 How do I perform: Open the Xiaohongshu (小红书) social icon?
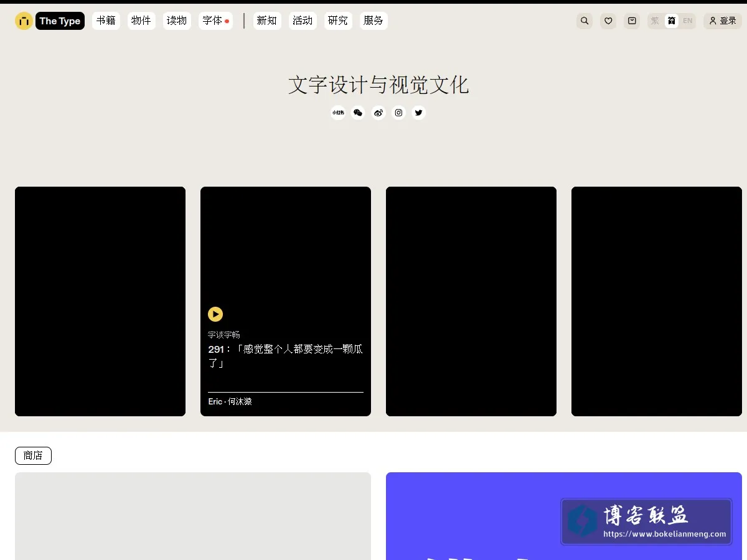coord(338,113)
